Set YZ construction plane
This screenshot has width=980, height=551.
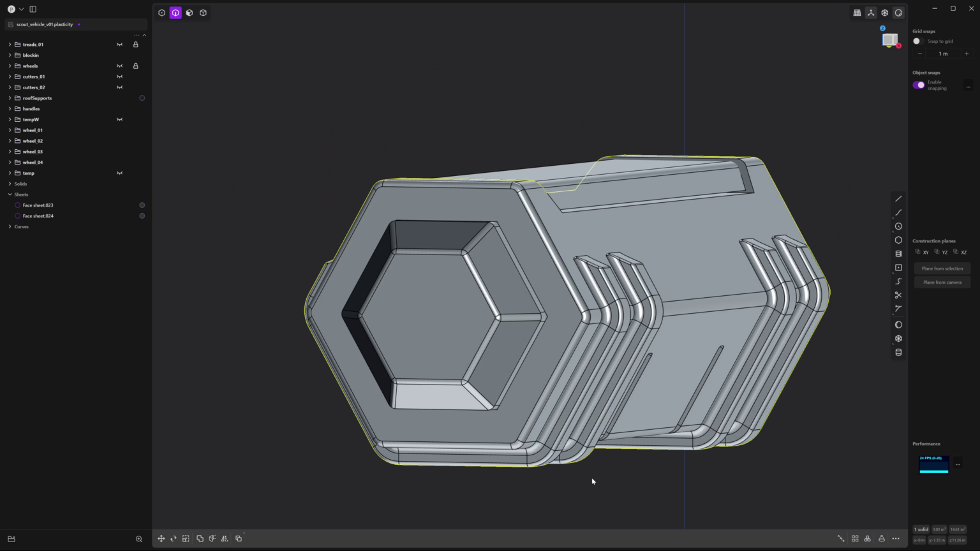[x=941, y=252]
